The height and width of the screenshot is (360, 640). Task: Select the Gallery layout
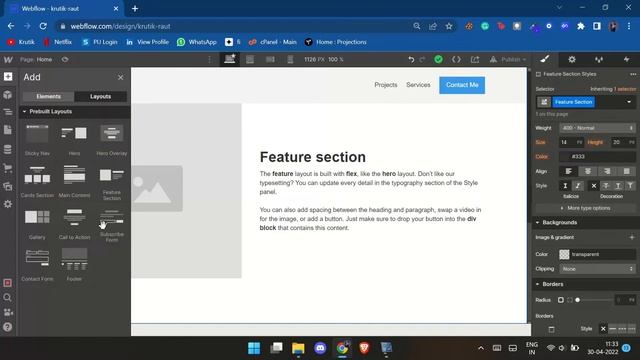(37, 223)
